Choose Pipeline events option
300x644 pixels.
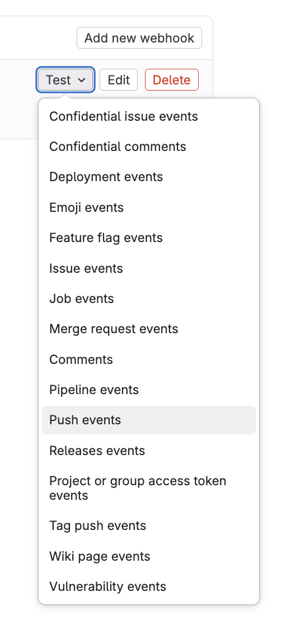(149, 390)
